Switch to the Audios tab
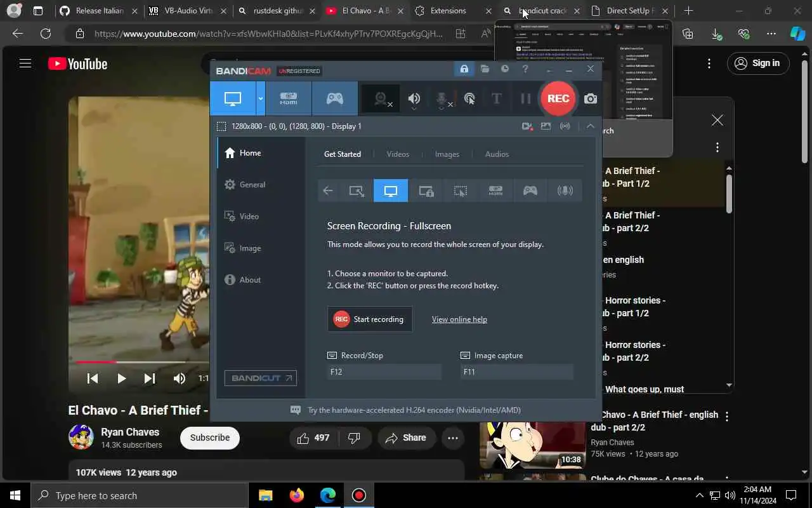The width and height of the screenshot is (812, 508). click(497, 154)
